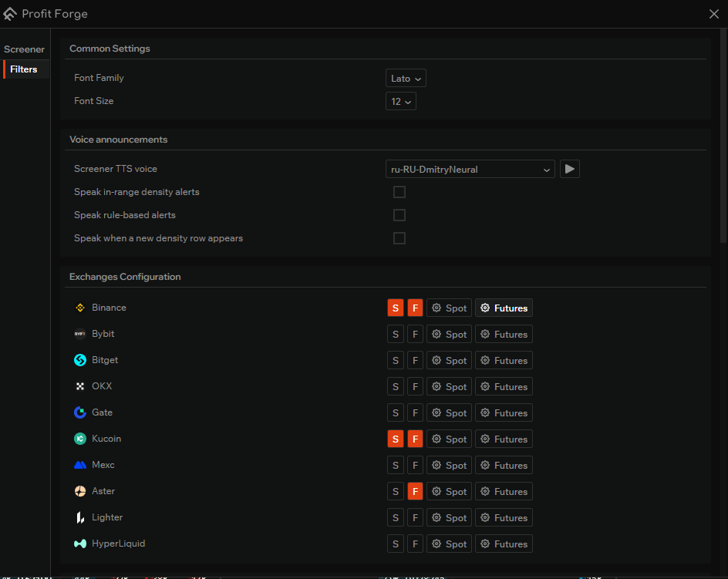Click the Bitget exchange logo

pyautogui.click(x=80, y=360)
